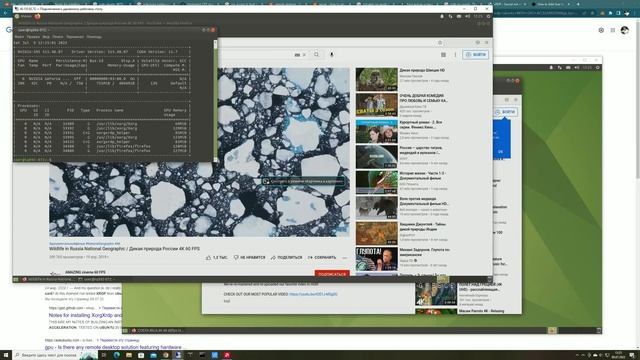The image size is (640, 360).
Task: Open the Правка menu in the terminal
Action: [x=33, y=37]
